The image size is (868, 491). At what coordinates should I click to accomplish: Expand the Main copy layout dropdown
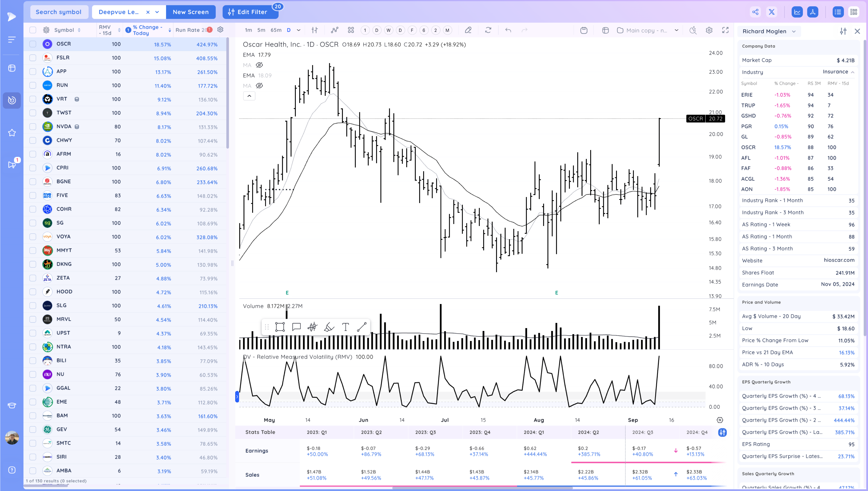pyautogui.click(x=676, y=30)
